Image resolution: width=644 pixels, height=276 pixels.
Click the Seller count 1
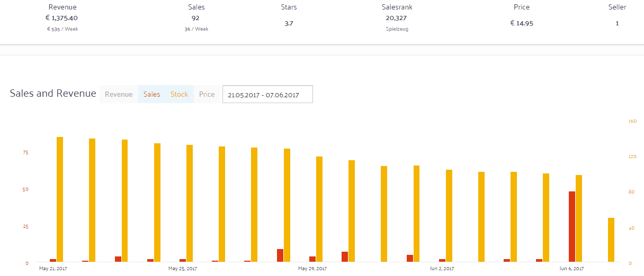pyautogui.click(x=617, y=23)
